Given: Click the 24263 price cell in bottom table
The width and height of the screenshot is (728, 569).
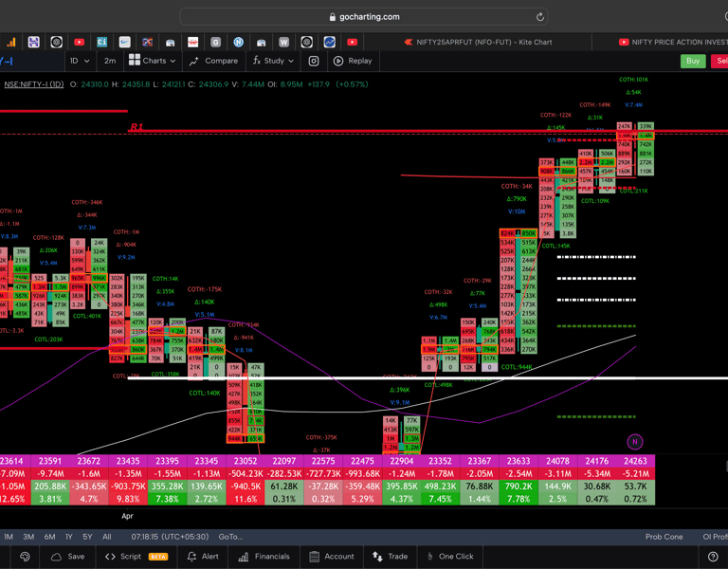Looking at the screenshot, I should 636,461.
